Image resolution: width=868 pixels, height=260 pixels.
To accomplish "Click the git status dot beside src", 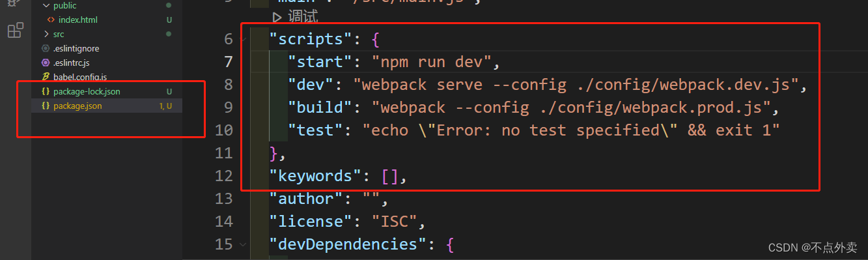I will [169, 34].
